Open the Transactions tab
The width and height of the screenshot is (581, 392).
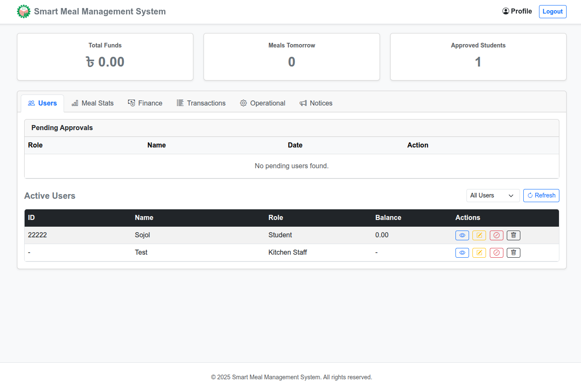click(201, 103)
